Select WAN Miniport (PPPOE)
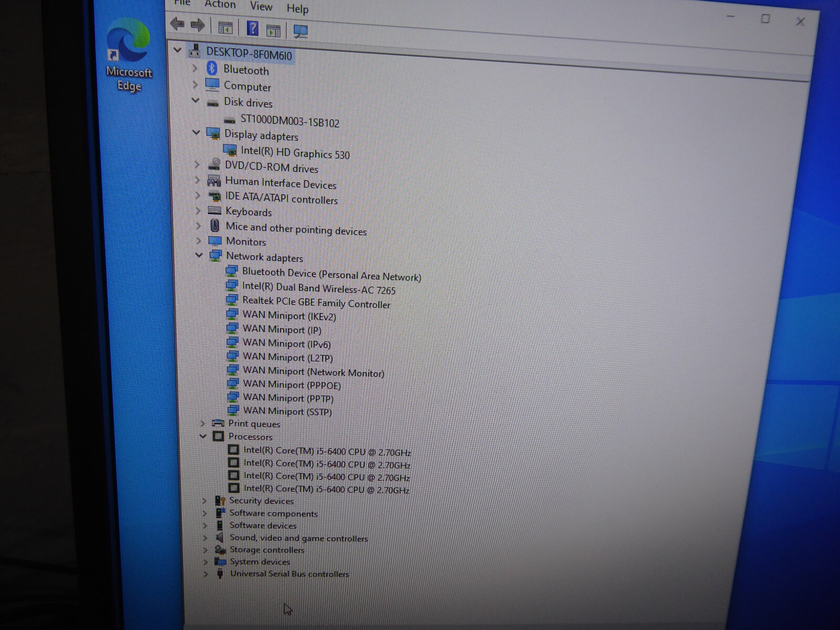Screen dimensions: 840x630 pyautogui.click(x=292, y=385)
